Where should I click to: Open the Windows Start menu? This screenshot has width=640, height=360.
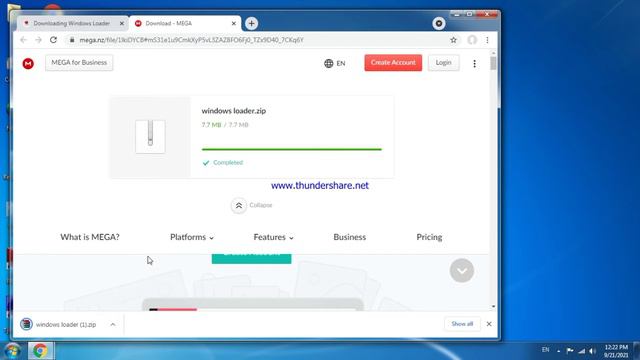(x=12, y=351)
